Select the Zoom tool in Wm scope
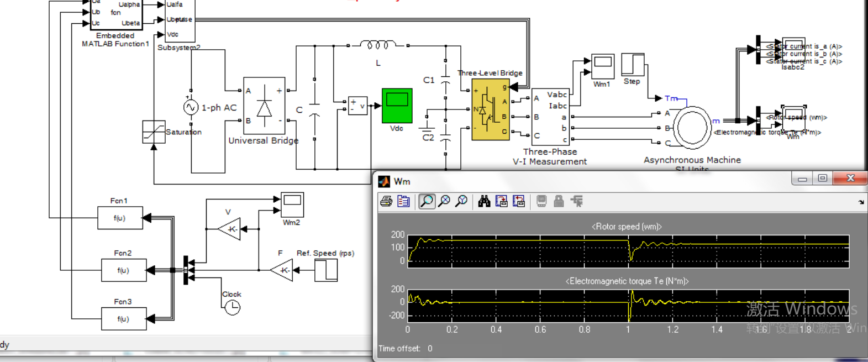Image resolution: width=868 pixels, height=362 pixels. point(427,201)
